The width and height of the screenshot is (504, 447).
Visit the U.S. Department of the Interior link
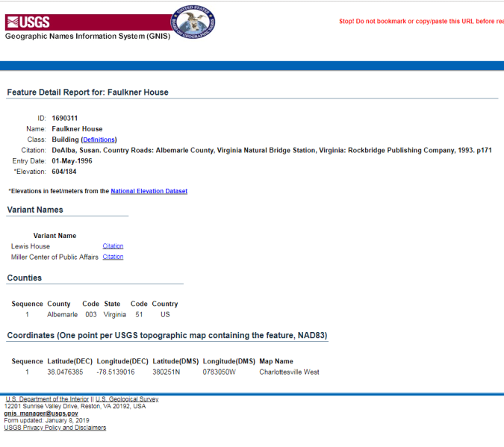point(48,399)
